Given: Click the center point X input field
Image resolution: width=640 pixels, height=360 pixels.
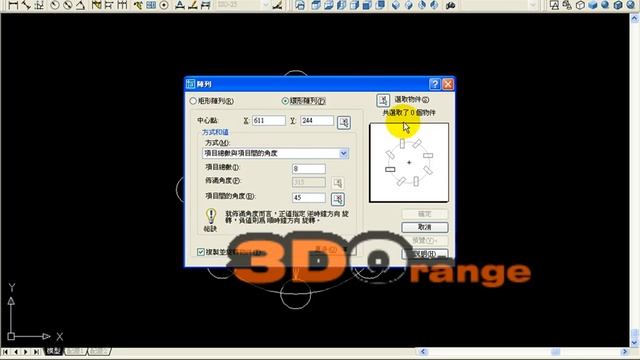Looking at the screenshot, I should [x=269, y=121].
